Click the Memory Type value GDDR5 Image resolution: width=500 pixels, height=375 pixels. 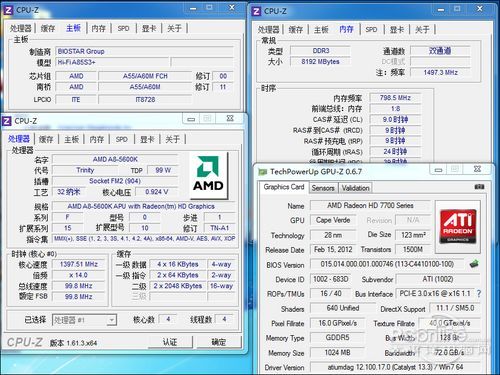tap(337, 338)
